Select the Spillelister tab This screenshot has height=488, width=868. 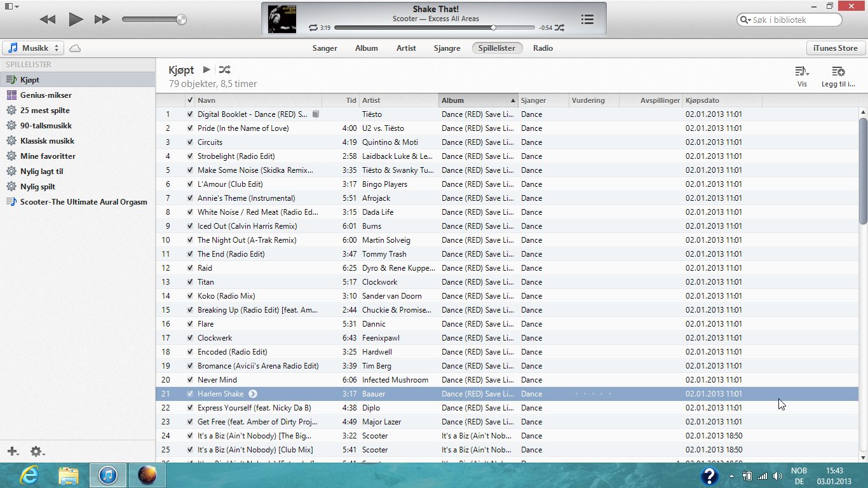pos(497,48)
